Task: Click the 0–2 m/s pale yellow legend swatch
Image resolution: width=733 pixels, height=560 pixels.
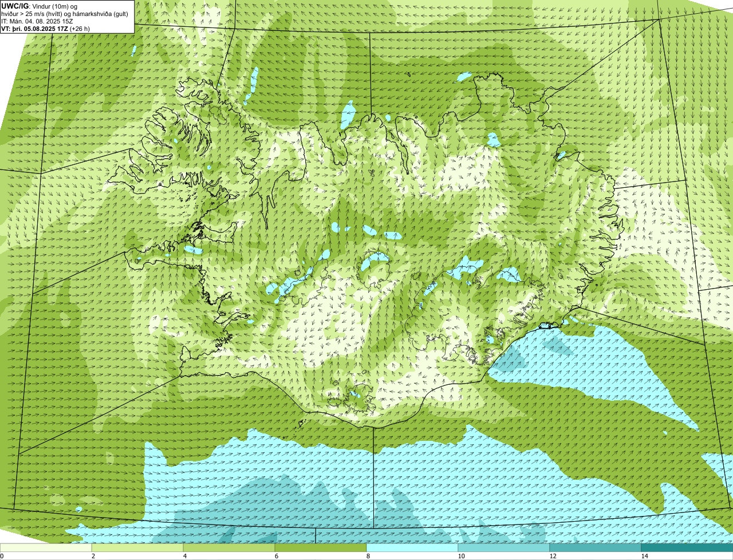Action: tap(46, 547)
